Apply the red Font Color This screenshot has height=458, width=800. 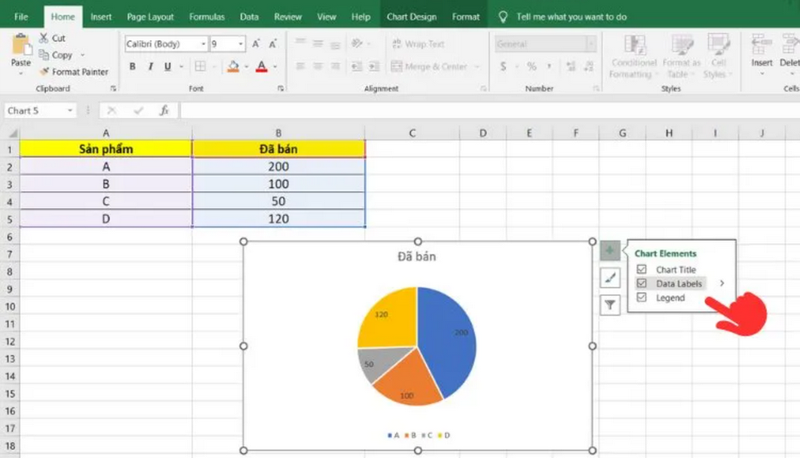coord(262,66)
